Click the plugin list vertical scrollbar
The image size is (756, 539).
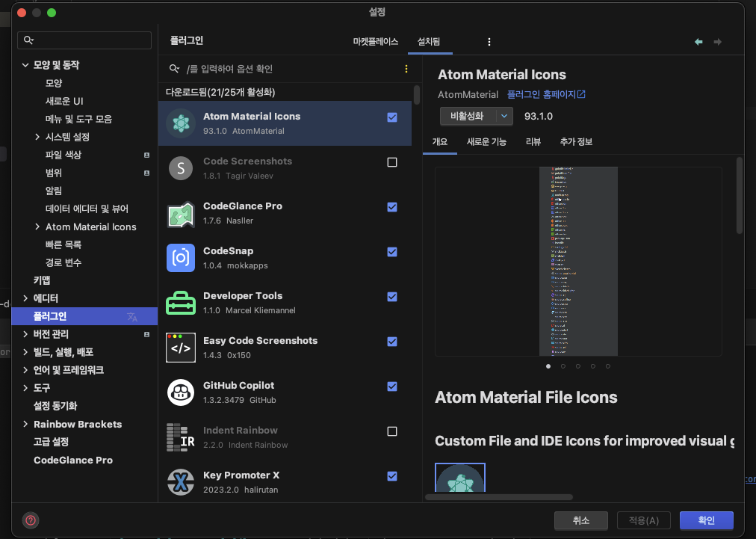[x=417, y=95]
